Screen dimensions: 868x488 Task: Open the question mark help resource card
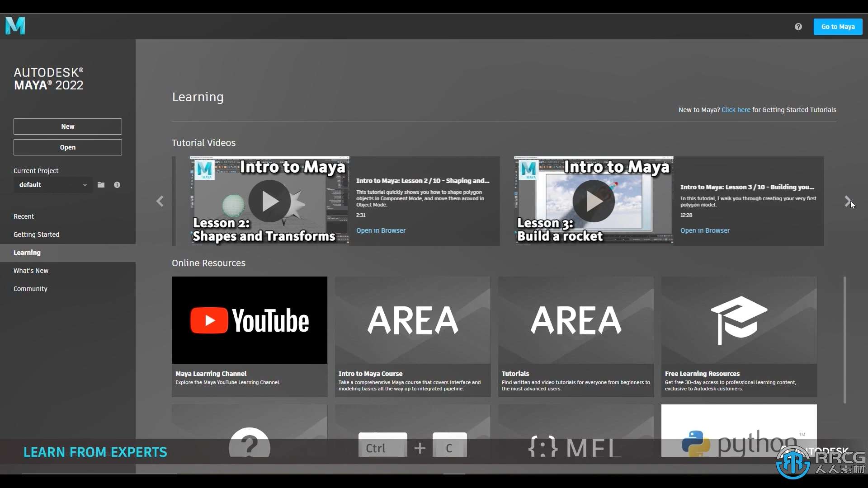[x=250, y=430]
